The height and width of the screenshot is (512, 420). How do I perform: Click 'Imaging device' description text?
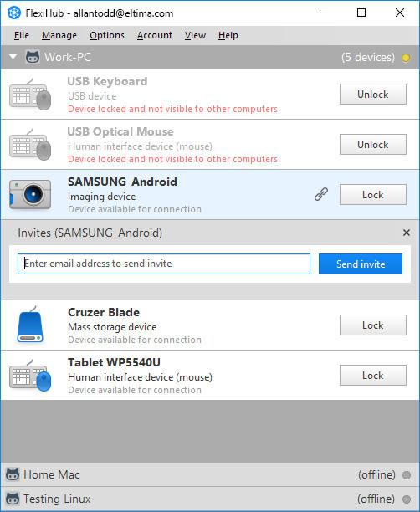click(102, 197)
